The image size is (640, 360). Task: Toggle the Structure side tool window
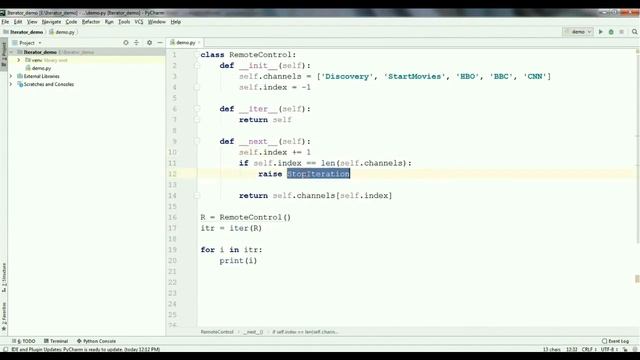tap(4, 278)
